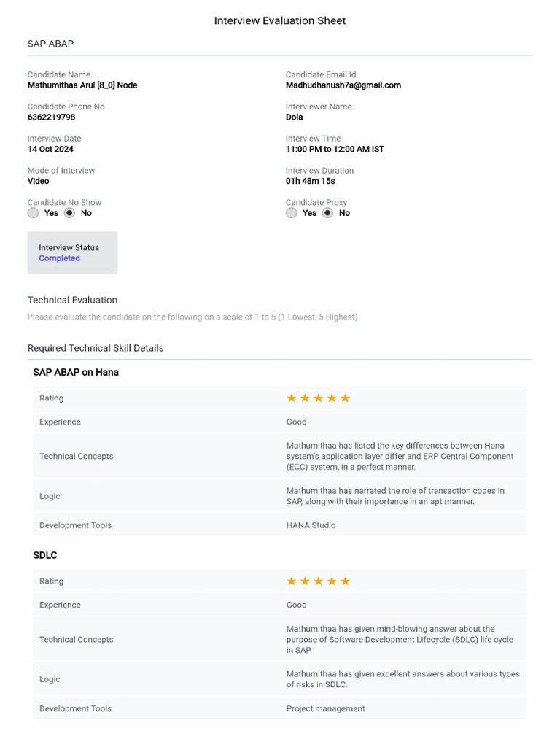Click the Interview Status box
Viewport: 560px width, 747px height.
[72, 252]
